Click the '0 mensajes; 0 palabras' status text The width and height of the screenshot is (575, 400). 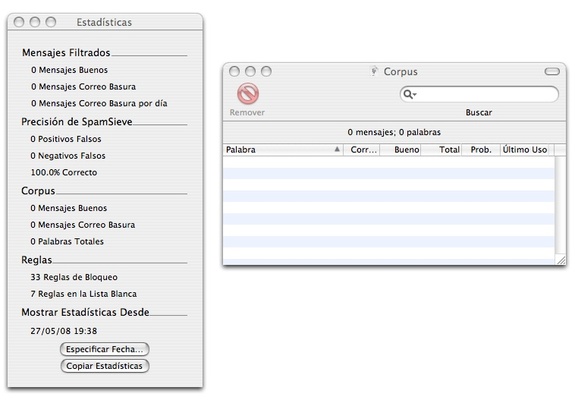394,132
